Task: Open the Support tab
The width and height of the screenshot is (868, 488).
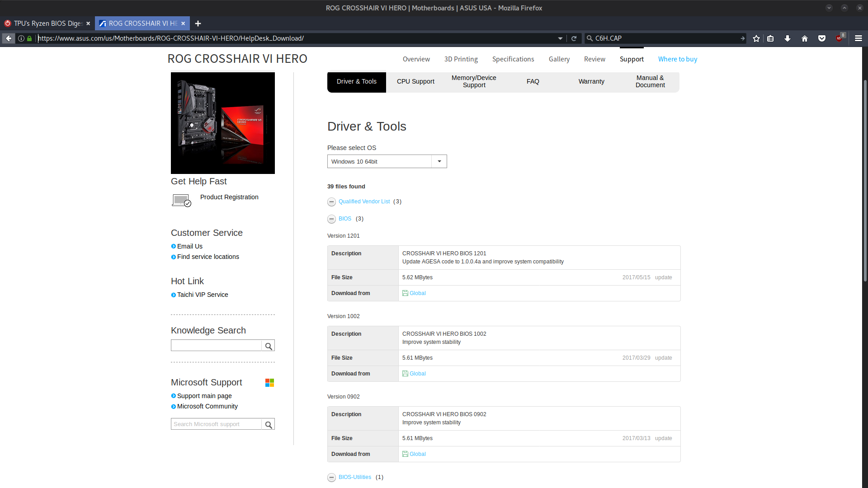Action: click(631, 59)
